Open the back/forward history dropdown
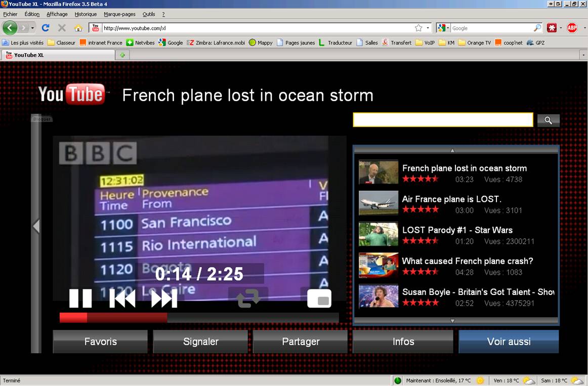588x386 pixels. pyautogui.click(x=32, y=28)
